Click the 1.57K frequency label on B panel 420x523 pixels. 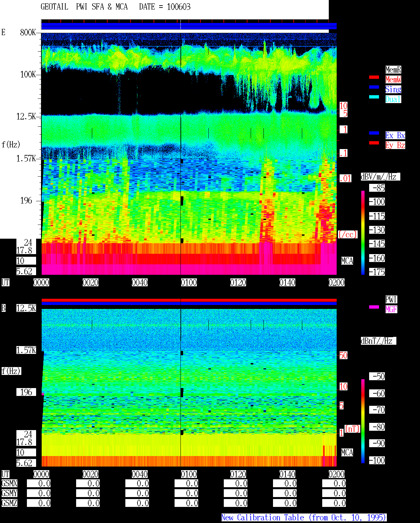coord(26,350)
